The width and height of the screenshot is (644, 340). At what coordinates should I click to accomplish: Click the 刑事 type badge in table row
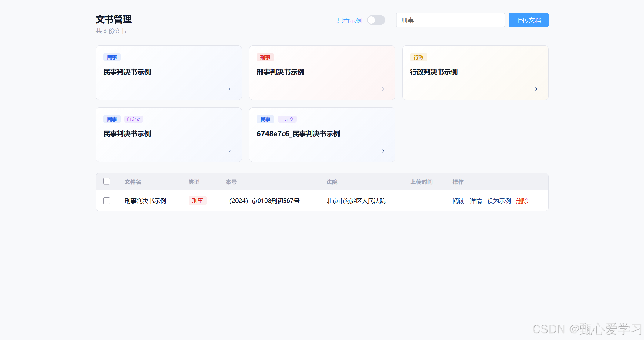(x=197, y=200)
